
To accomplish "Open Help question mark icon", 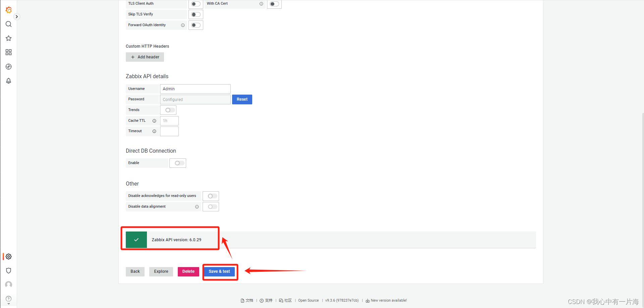I will point(9,299).
